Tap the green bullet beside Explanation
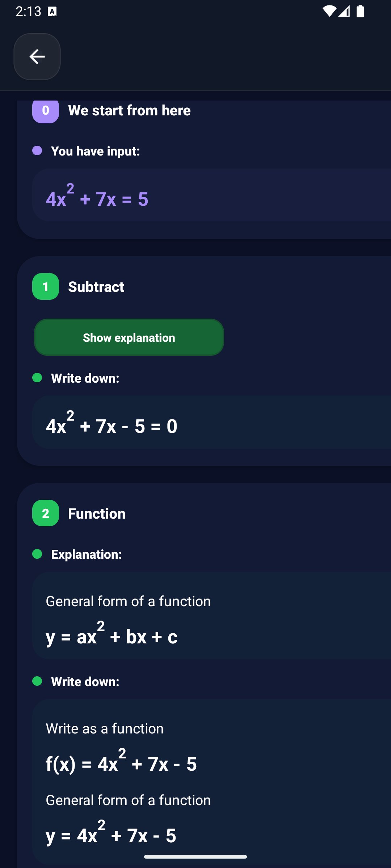The height and width of the screenshot is (868, 391). tap(37, 554)
